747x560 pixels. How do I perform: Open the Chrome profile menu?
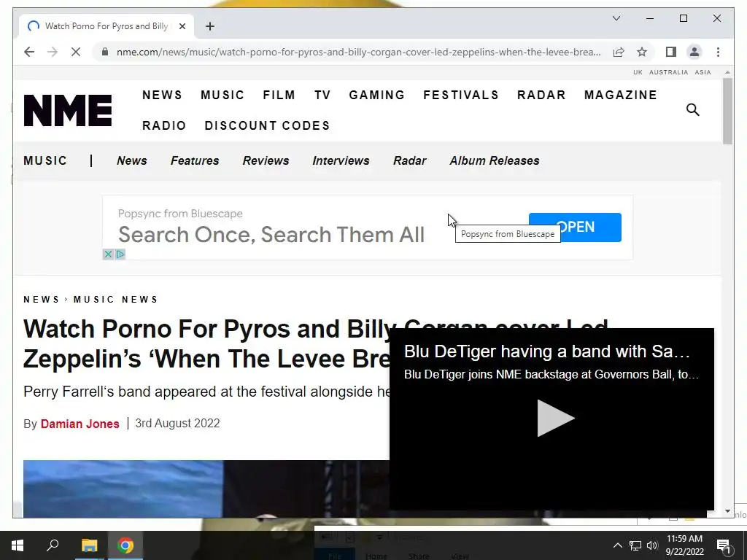pos(694,52)
